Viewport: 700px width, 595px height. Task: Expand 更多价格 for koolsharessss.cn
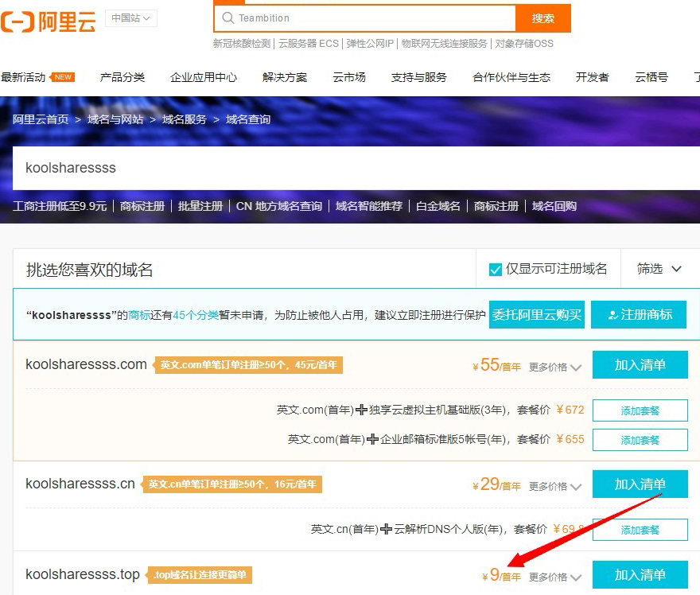point(555,486)
